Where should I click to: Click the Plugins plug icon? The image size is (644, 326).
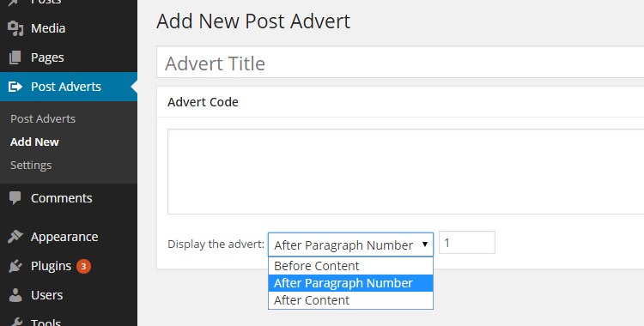tap(15, 266)
